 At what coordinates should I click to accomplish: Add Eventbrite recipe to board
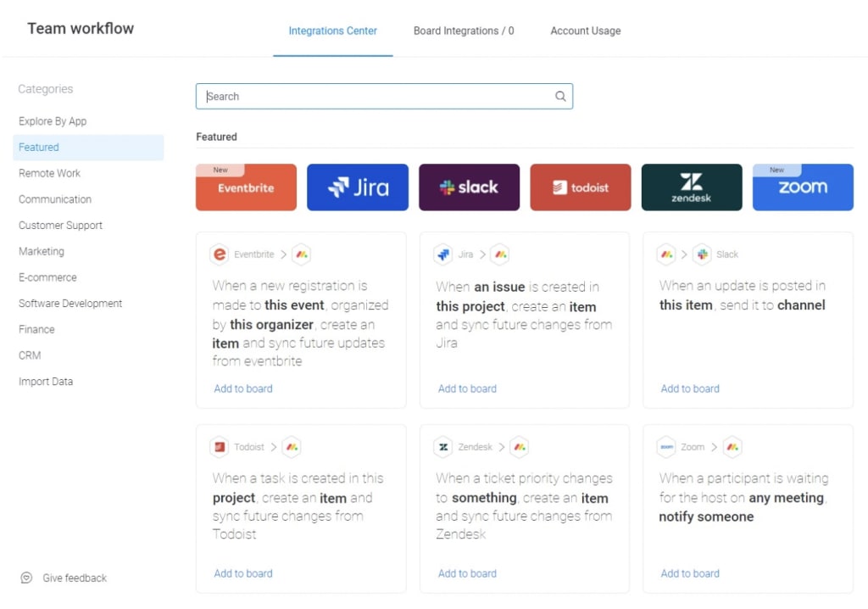point(243,389)
